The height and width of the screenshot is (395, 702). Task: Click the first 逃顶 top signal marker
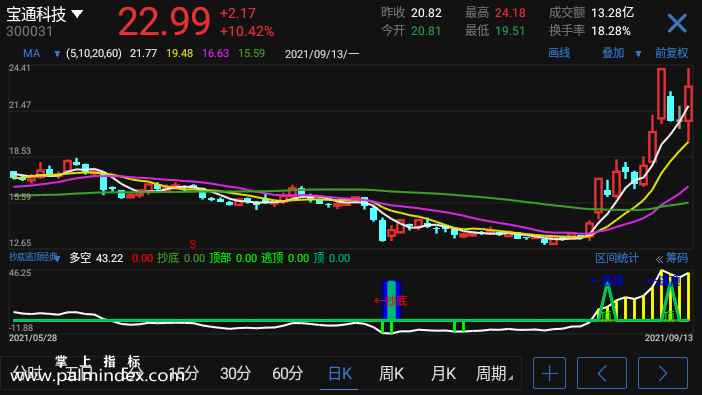click(607, 281)
